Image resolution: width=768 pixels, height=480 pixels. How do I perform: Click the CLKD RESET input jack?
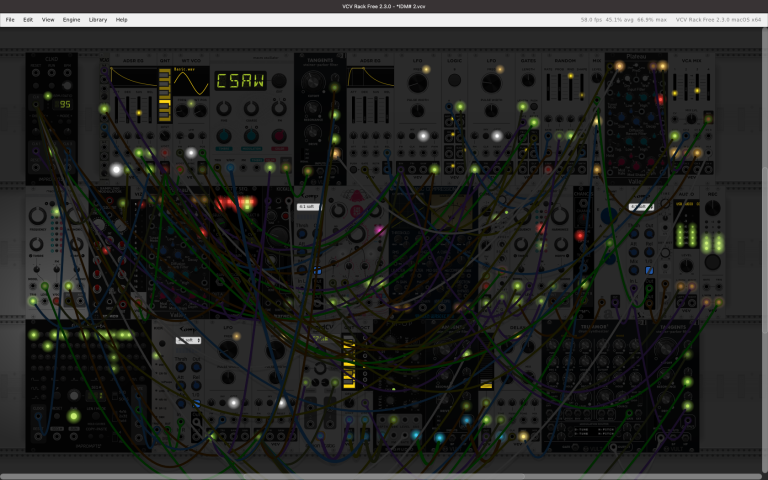pos(36,72)
